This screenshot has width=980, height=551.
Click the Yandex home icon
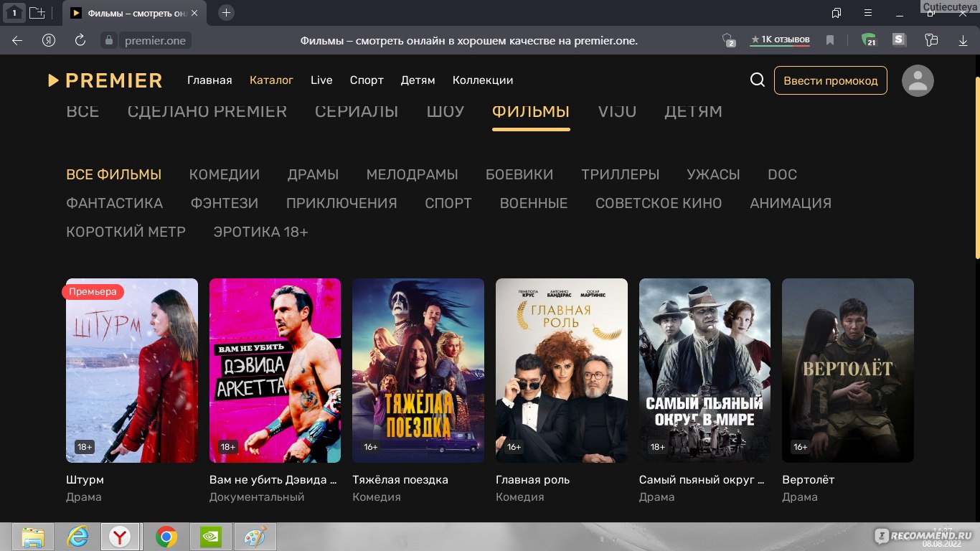pos(49,40)
